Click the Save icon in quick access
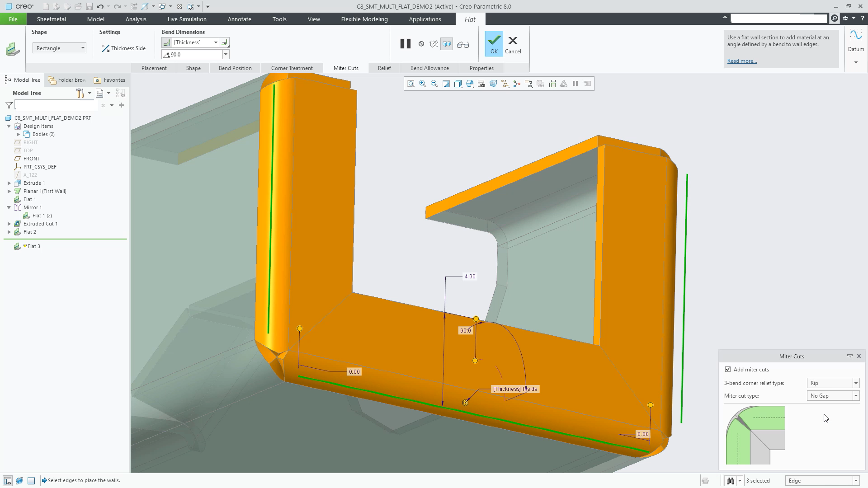 [89, 6]
